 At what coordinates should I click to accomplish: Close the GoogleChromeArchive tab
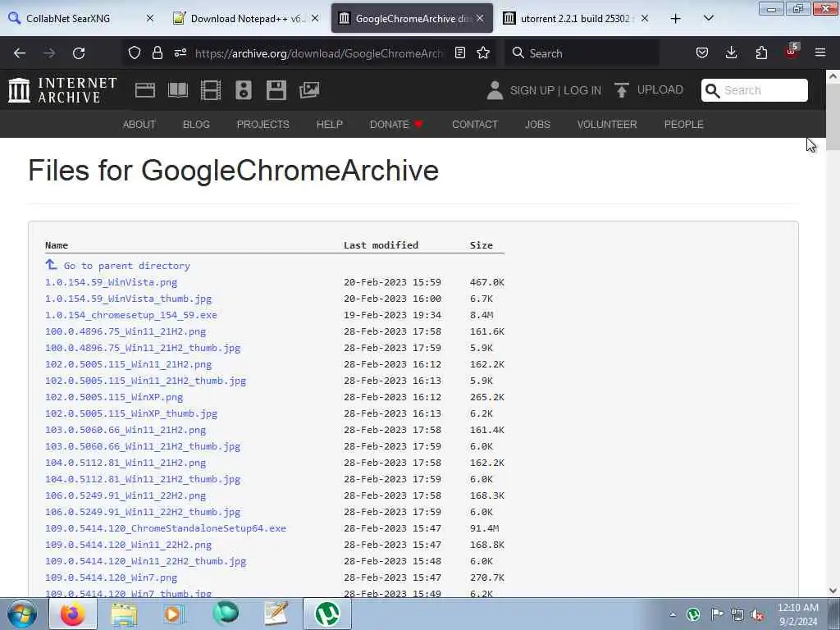tap(480, 18)
